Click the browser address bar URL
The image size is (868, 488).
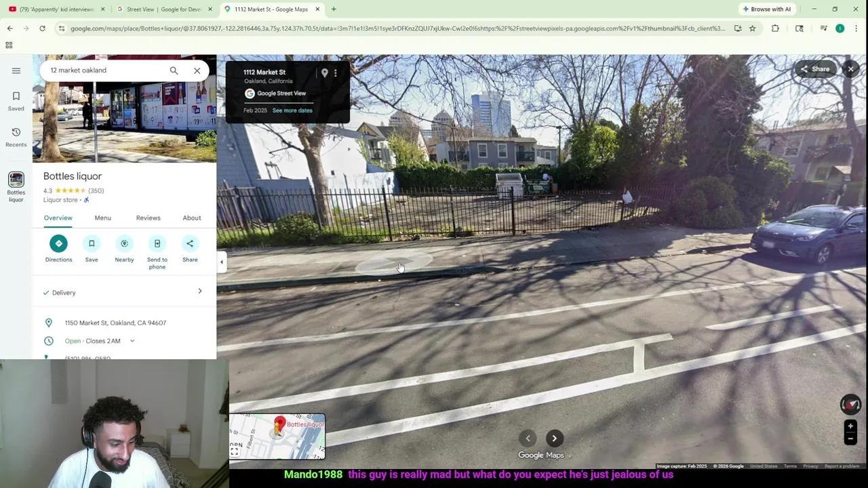(x=397, y=28)
